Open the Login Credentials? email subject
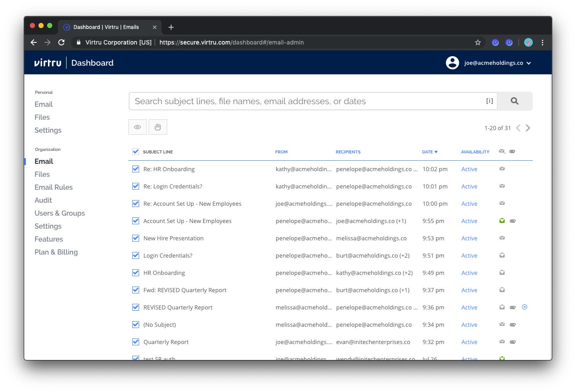 pyautogui.click(x=168, y=255)
